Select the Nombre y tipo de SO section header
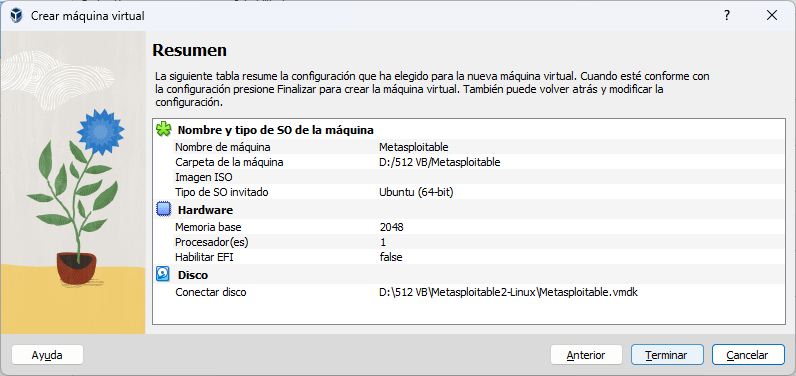This screenshot has width=796, height=376. pos(276,130)
